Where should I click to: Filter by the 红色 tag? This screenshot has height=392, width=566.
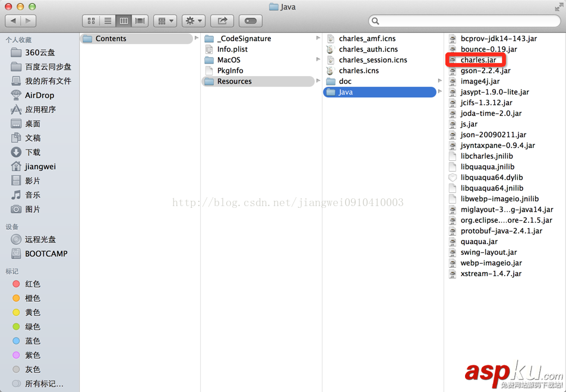40,284
